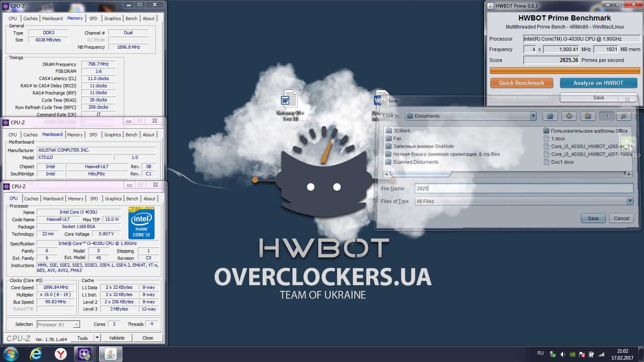This screenshot has height=362, width=644.
Task: Open Action Center flag in tray
Action: 582,354
